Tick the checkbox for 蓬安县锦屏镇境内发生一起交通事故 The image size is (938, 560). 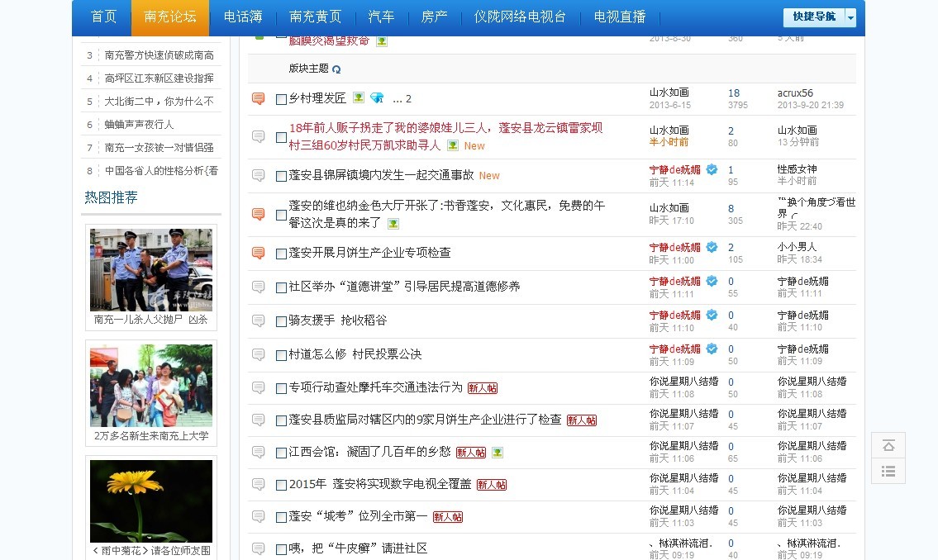(281, 176)
